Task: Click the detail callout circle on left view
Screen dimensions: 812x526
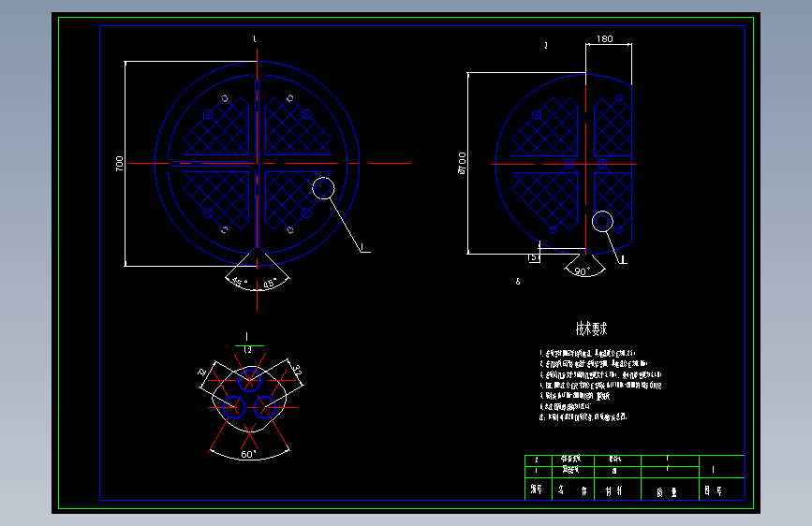Action: 323,188
